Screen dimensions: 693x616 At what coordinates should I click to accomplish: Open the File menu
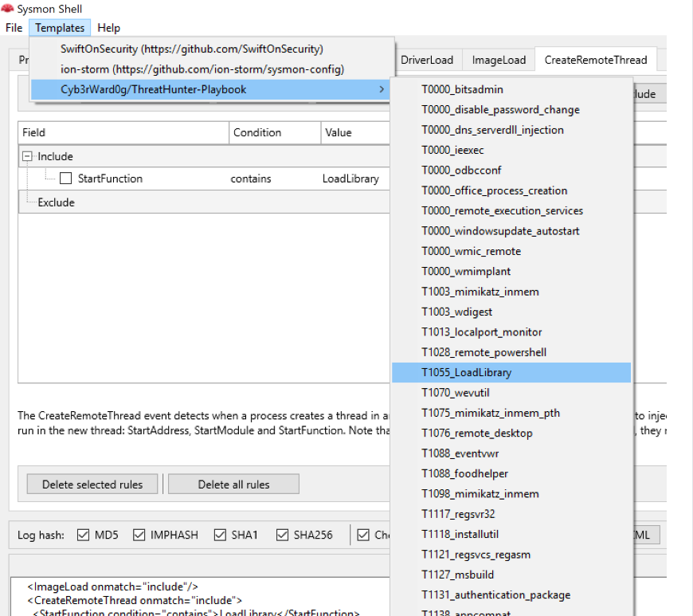(14, 27)
